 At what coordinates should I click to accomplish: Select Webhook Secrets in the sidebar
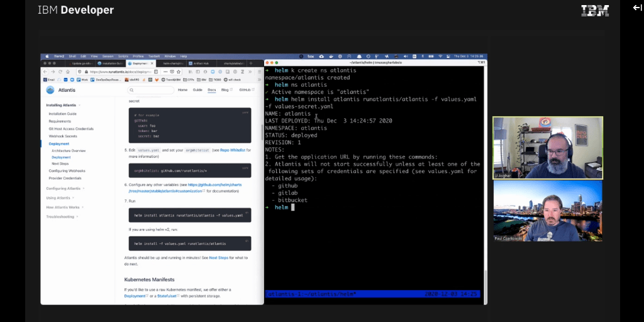point(63,136)
